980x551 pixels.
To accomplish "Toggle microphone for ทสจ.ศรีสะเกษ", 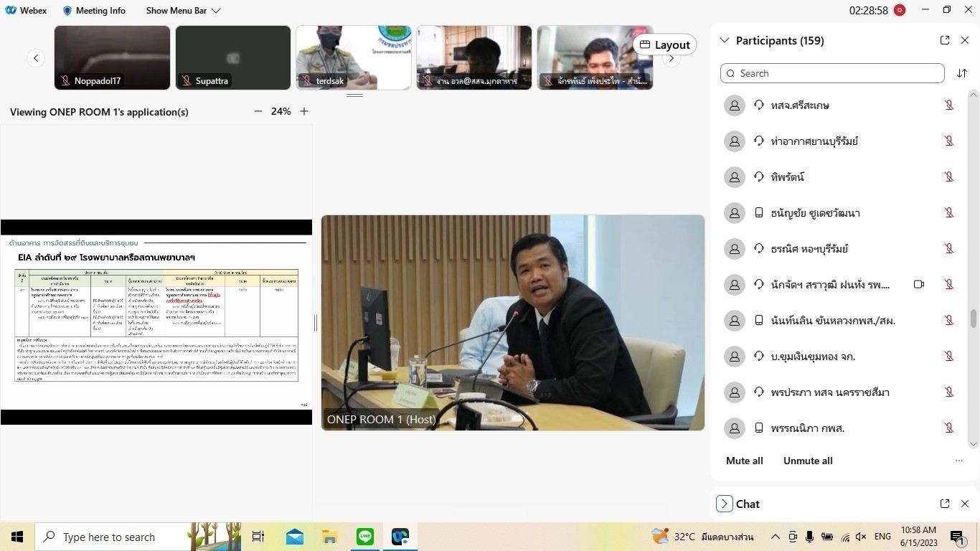I will click(949, 105).
